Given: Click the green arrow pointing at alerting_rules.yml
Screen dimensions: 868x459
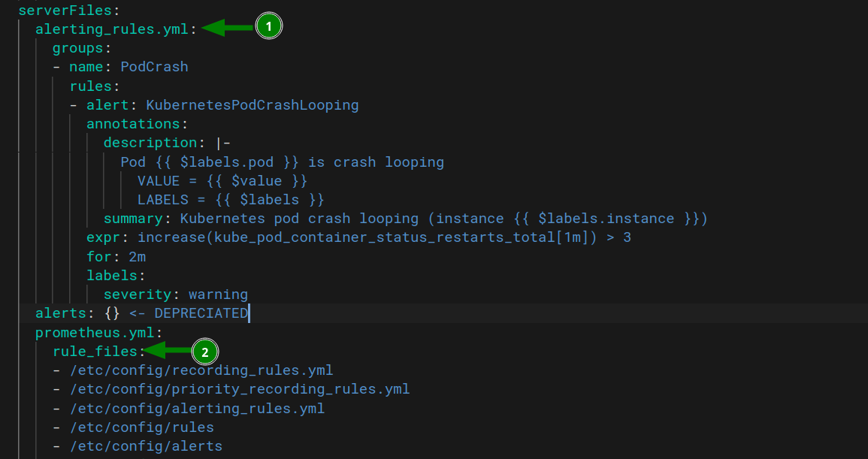Looking at the screenshot, I should pyautogui.click(x=228, y=28).
